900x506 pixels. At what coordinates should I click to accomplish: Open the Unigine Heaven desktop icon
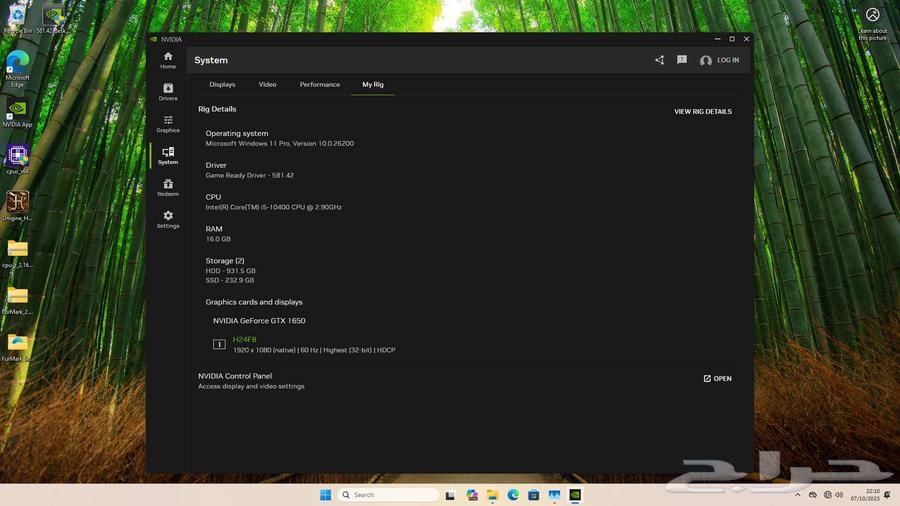(x=17, y=206)
